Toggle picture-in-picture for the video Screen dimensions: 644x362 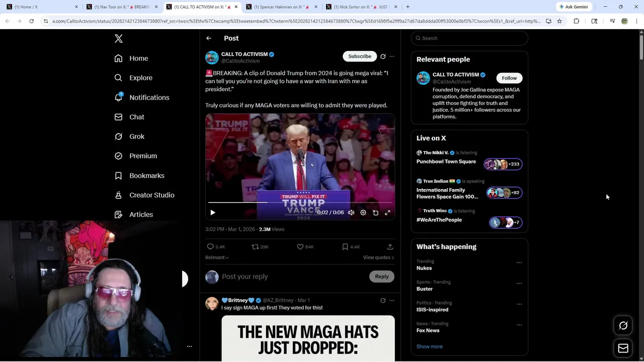(x=375, y=213)
